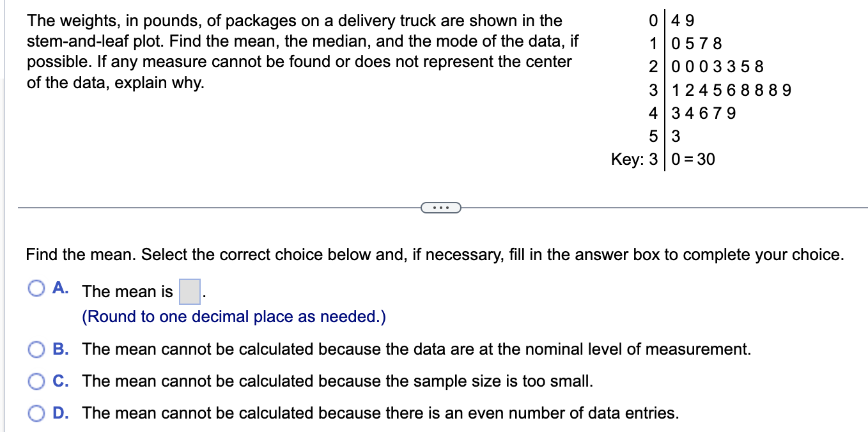This screenshot has width=868, height=432.
Task: Click the 'The mean is' label
Action: pos(127,292)
